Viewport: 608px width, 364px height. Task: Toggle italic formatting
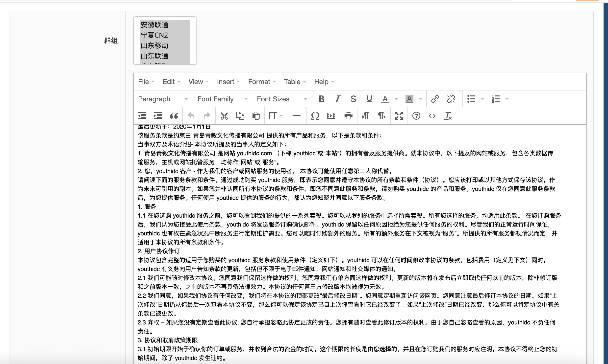[x=337, y=99]
